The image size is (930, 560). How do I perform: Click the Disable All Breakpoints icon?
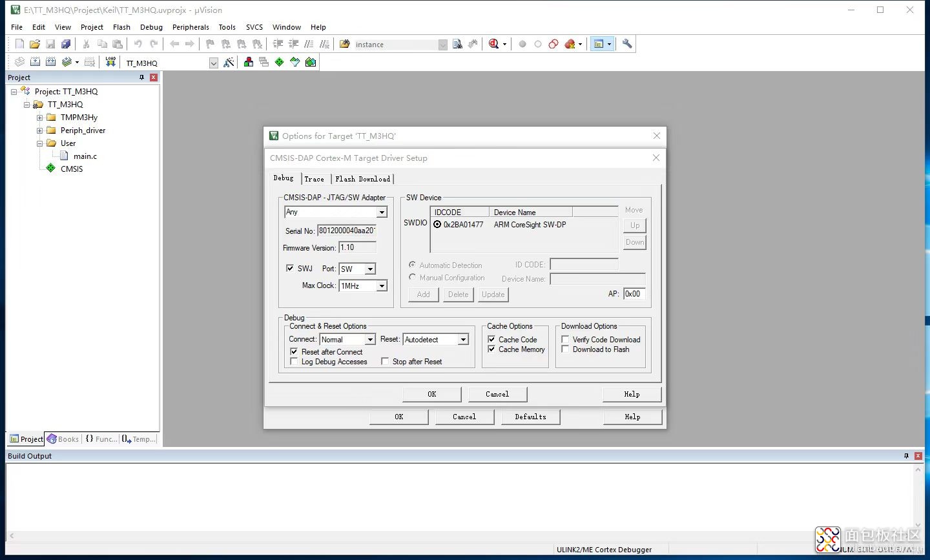(553, 44)
